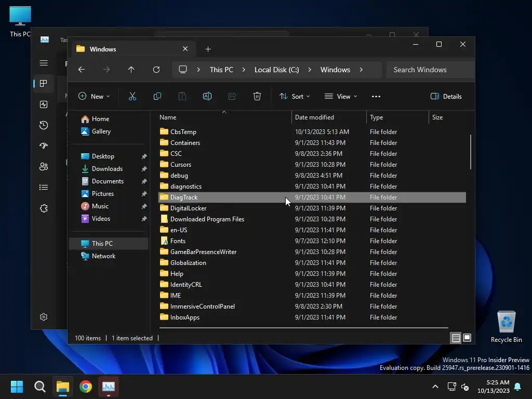Click the This PC breadcrumb
The height and width of the screenshot is (399, 532).
click(221, 70)
